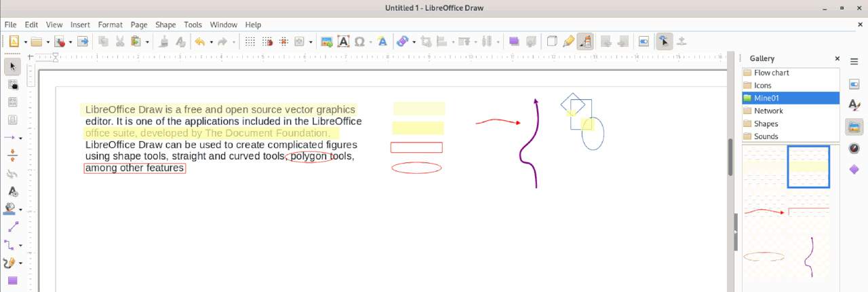Expand the Fill Color dropdown arrow
The height and width of the screenshot is (292, 868).
point(21,209)
